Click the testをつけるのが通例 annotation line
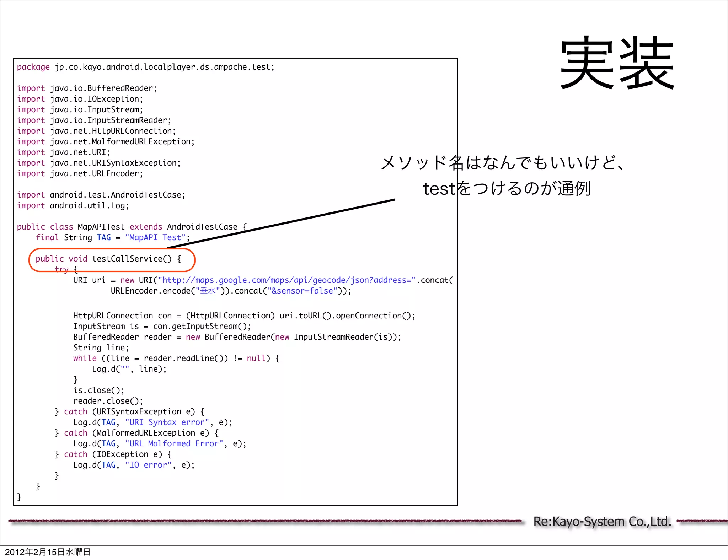 coord(507,189)
